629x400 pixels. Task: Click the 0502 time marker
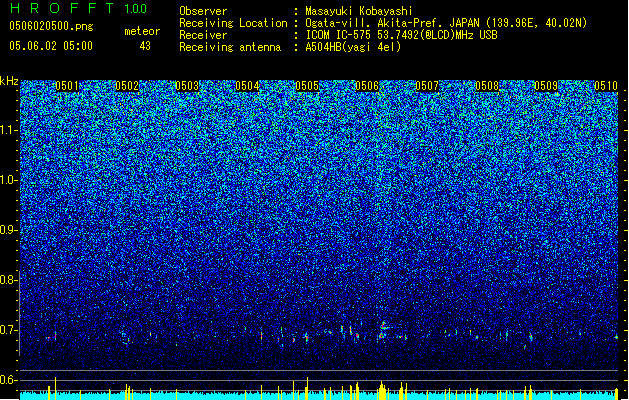(x=127, y=86)
